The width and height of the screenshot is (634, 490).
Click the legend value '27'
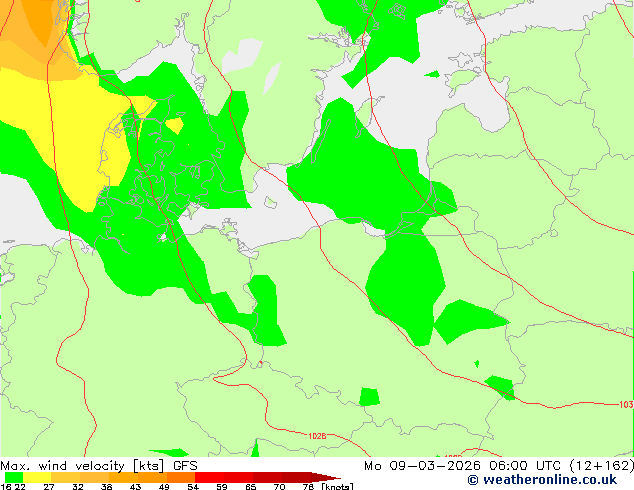click(49, 486)
